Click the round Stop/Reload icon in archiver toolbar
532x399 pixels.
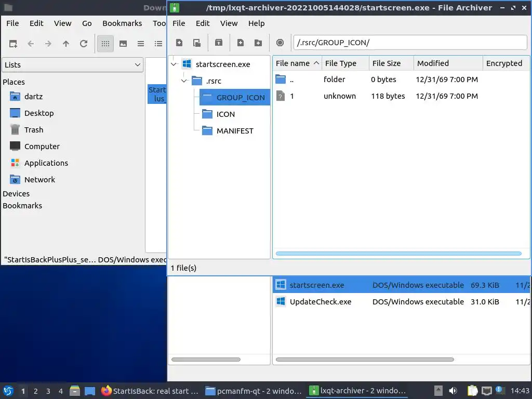click(280, 43)
